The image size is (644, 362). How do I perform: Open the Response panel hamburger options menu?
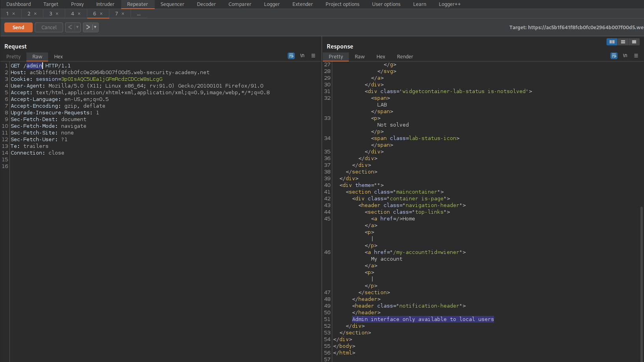pos(636,56)
